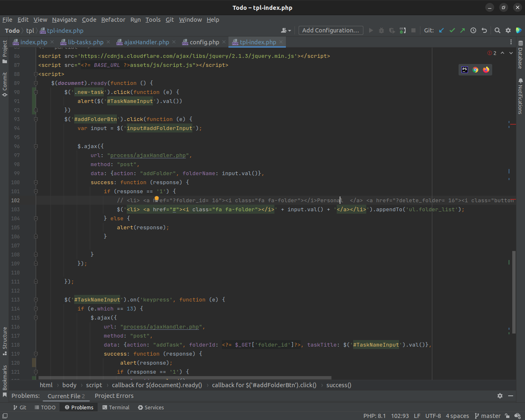Collapse fold marker at line 115
This screenshot has height=420, width=525.
point(36,318)
